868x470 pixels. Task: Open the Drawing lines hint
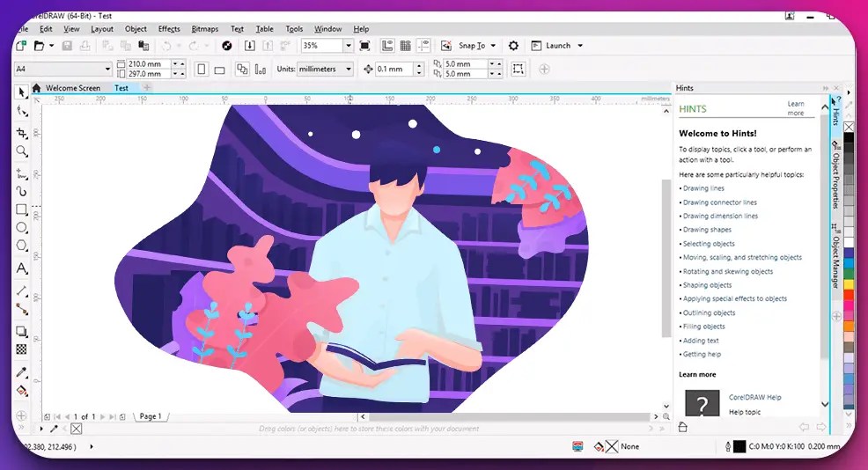(703, 188)
